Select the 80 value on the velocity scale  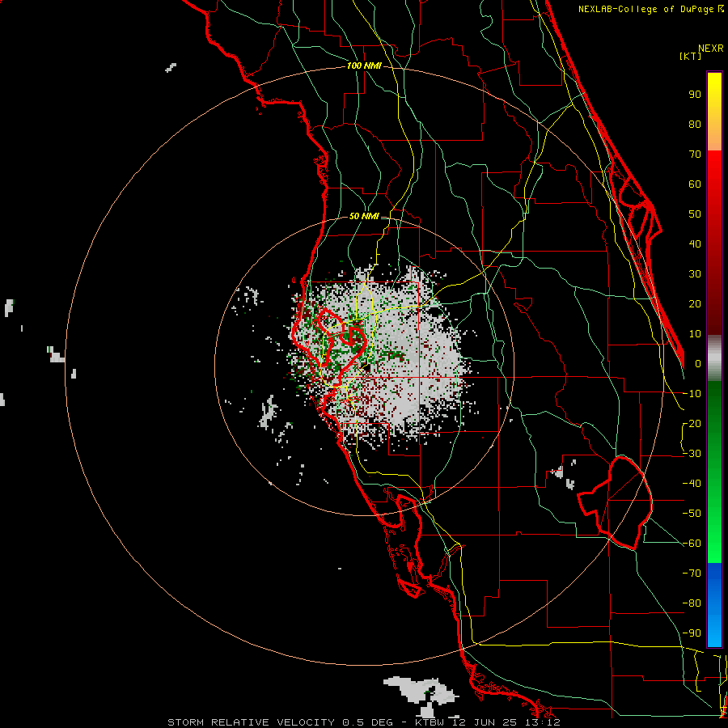tap(695, 125)
